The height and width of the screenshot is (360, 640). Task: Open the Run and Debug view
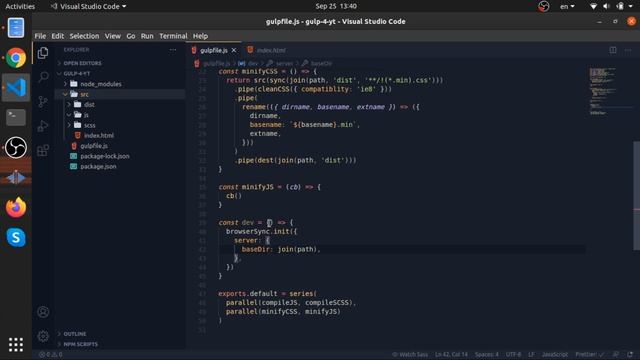tap(43, 126)
